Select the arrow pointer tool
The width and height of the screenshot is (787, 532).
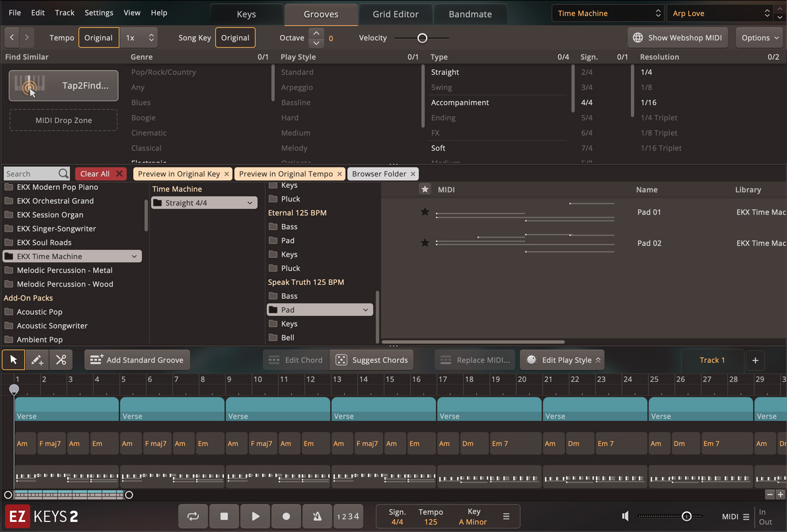(x=14, y=360)
